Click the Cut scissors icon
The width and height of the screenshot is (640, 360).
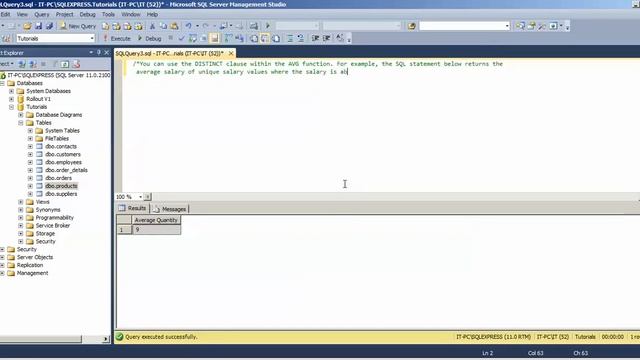click(152, 26)
